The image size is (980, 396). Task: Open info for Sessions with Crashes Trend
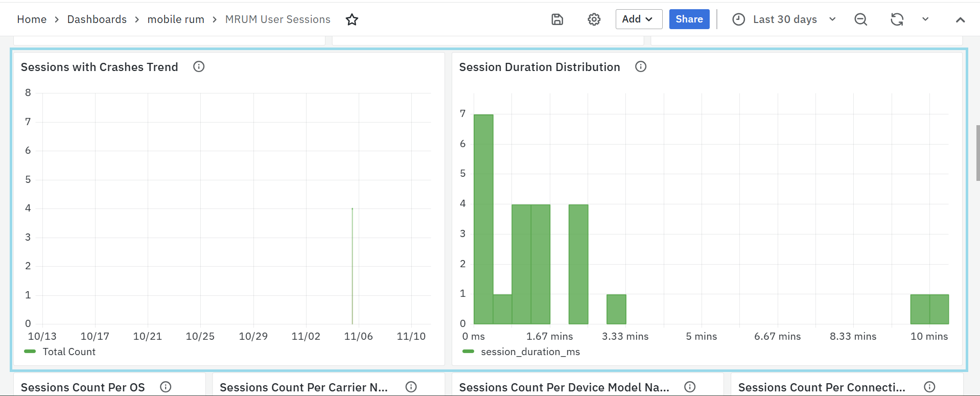click(x=199, y=67)
